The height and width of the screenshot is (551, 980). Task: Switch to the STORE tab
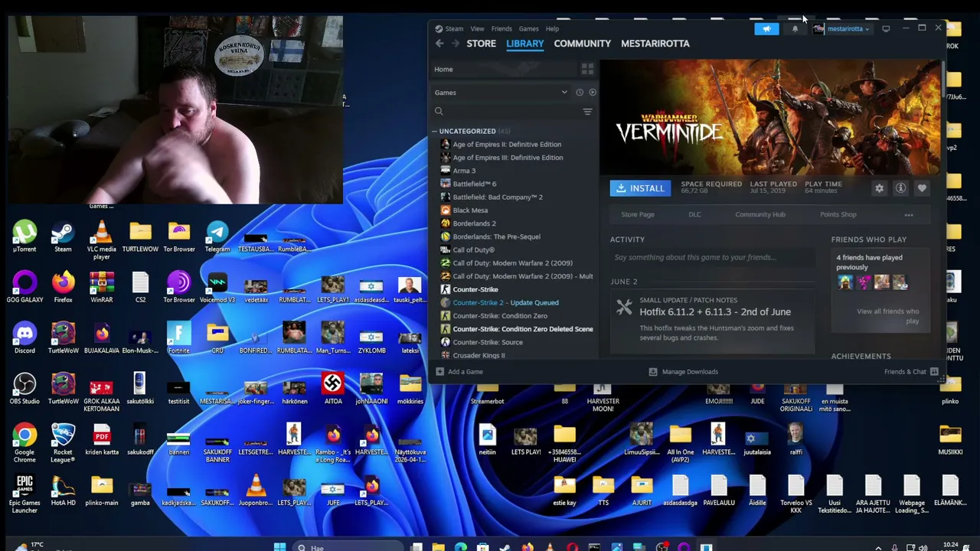pyautogui.click(x=482, y=44)
